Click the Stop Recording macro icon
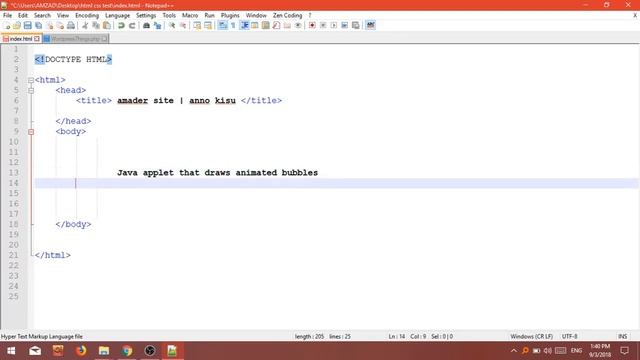The height and width of the screenshot is (360, 640). click(x=323, y=25)
